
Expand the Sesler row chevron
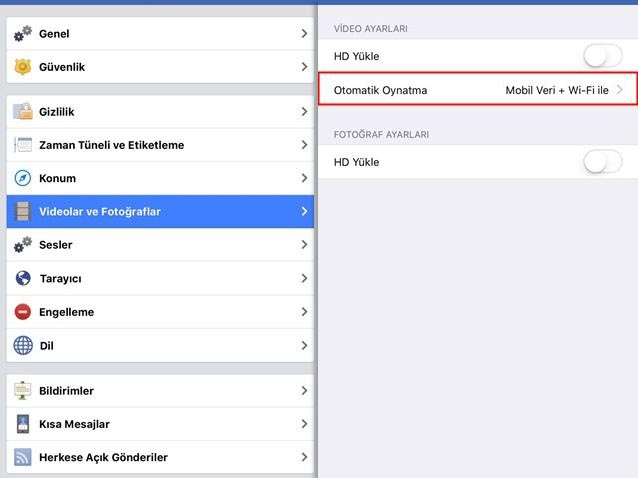304,245
